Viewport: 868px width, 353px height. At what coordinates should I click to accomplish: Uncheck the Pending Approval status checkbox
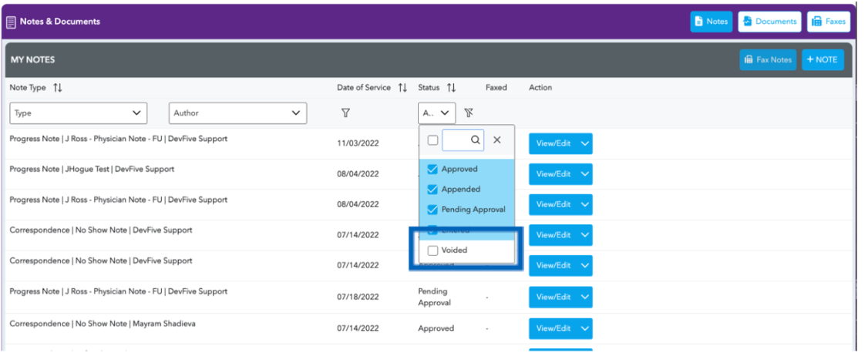point(433,210)
